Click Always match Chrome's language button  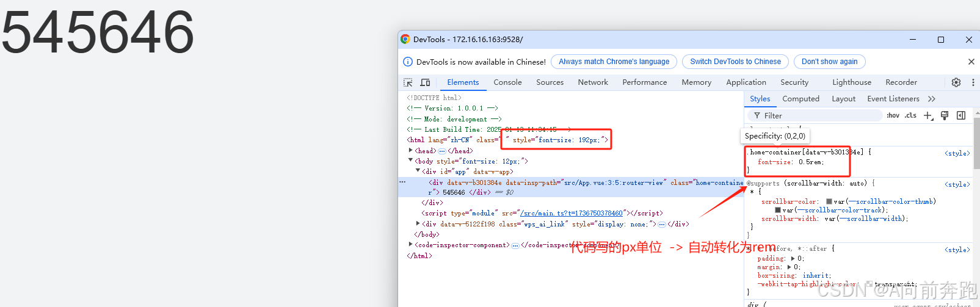coord(614,62)
